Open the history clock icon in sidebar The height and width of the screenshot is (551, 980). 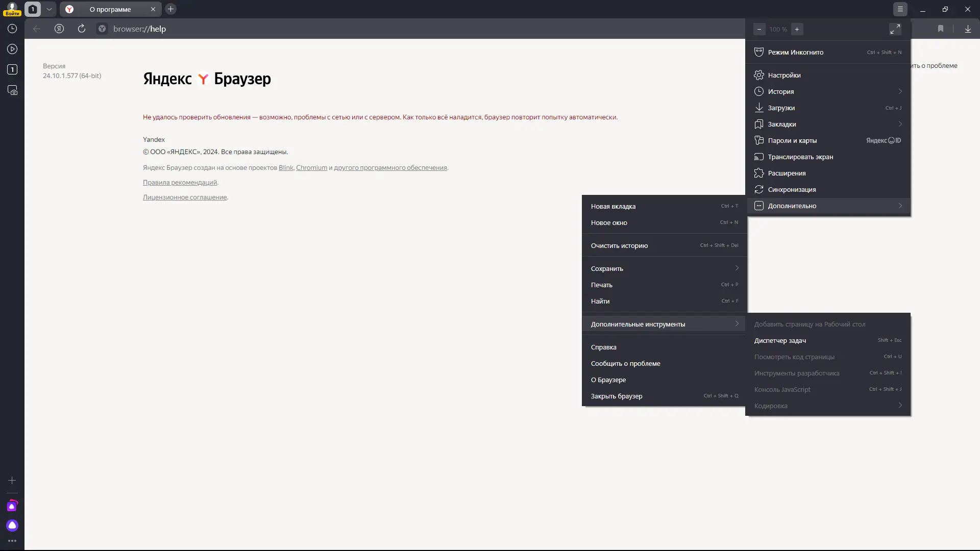tap(12, 29)
